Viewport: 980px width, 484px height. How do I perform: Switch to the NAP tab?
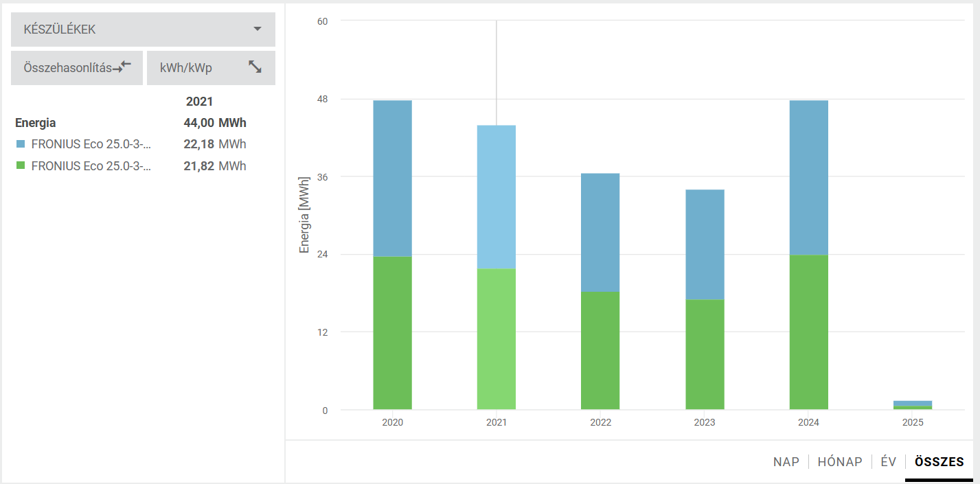(786, 462)
